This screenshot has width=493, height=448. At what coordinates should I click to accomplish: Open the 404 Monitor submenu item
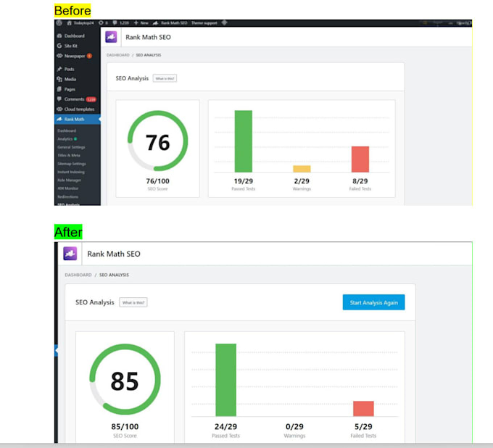[68, 188]
